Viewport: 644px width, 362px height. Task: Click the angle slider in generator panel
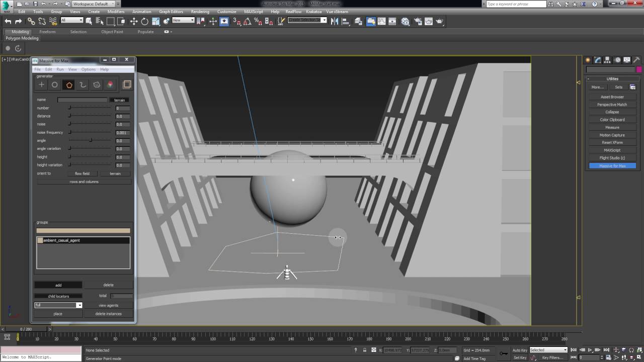[x=91, y=140]
